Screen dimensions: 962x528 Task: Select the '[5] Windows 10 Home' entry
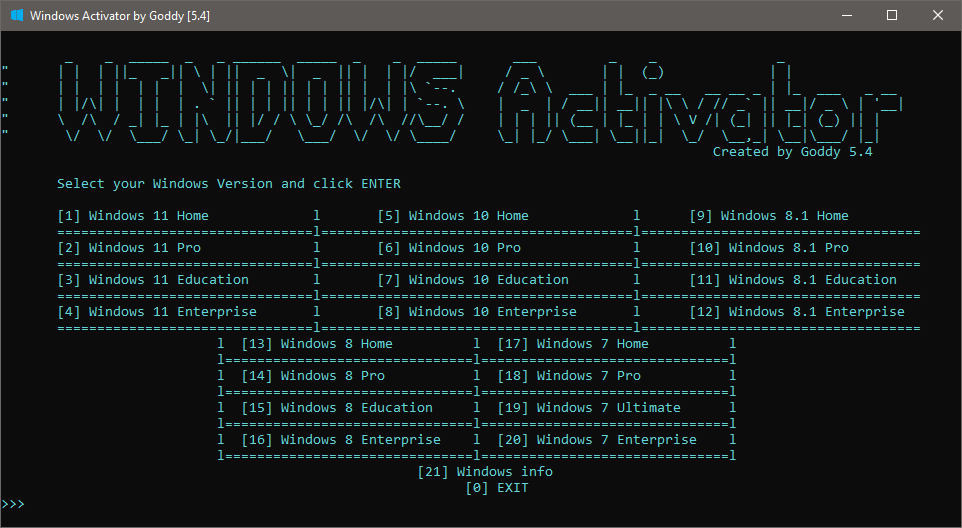click(x=453, y=216)
